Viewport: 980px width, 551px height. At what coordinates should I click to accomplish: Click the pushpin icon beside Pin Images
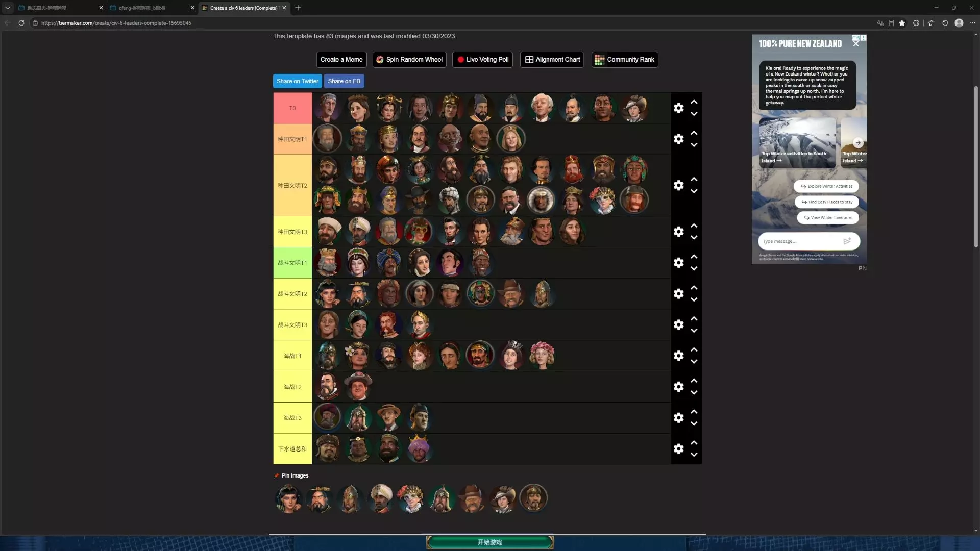pos(277,476)
